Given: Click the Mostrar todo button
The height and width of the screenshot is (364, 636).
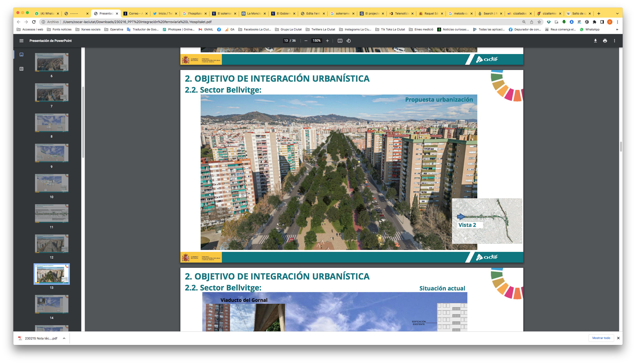Looking at the screenshot, I should [x=601, y=338].
